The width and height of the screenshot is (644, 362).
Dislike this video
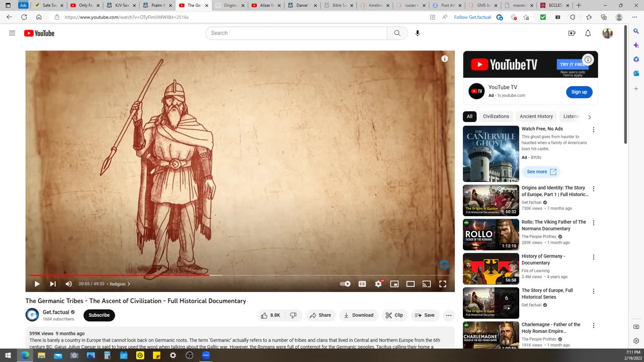(293, 315)
